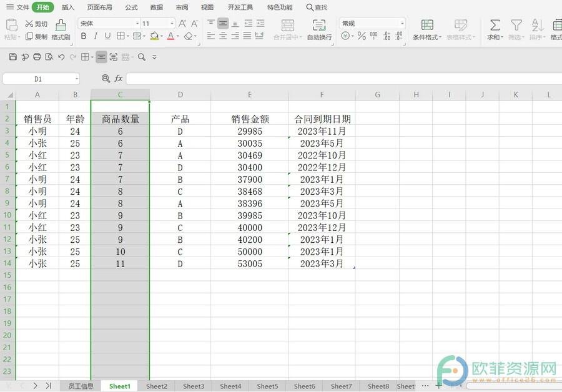Open the font name dropdown 宋体
The height and width of the screenshot is (392, 562).
137,24
